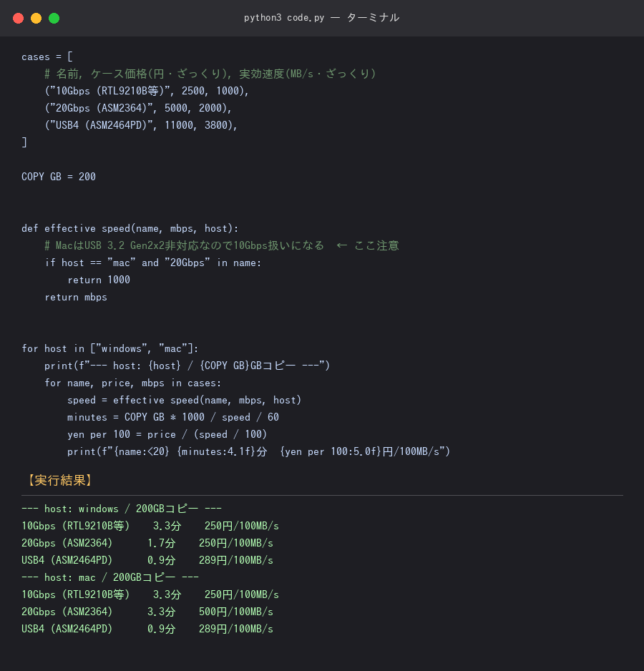Click the code tuple containing "5000, 2000"
Image resolution: width=644 pixels, height=671 pixels.
(138, 108)
